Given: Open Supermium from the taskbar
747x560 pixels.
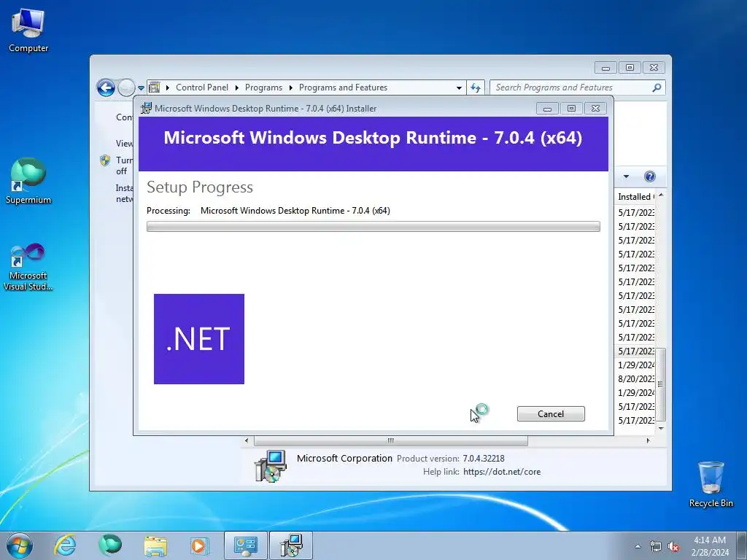Looking at the screenshot, I should (110, 545).
